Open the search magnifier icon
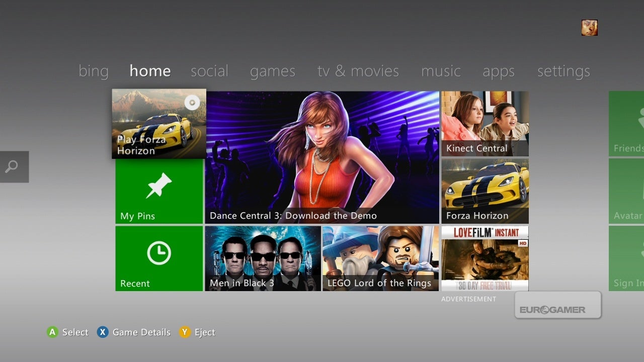This screenshot has width=644, height=362. pyautogui.click(x=12, y=166)
